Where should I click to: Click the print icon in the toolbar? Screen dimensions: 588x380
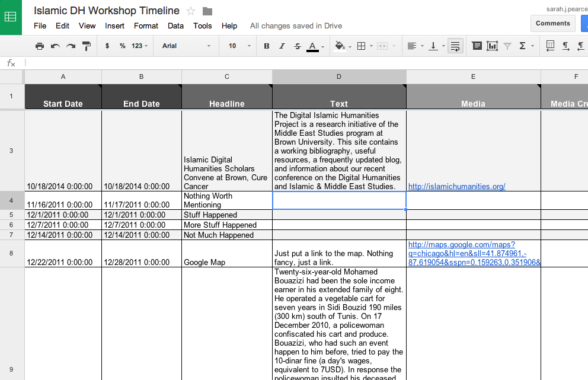39,46
